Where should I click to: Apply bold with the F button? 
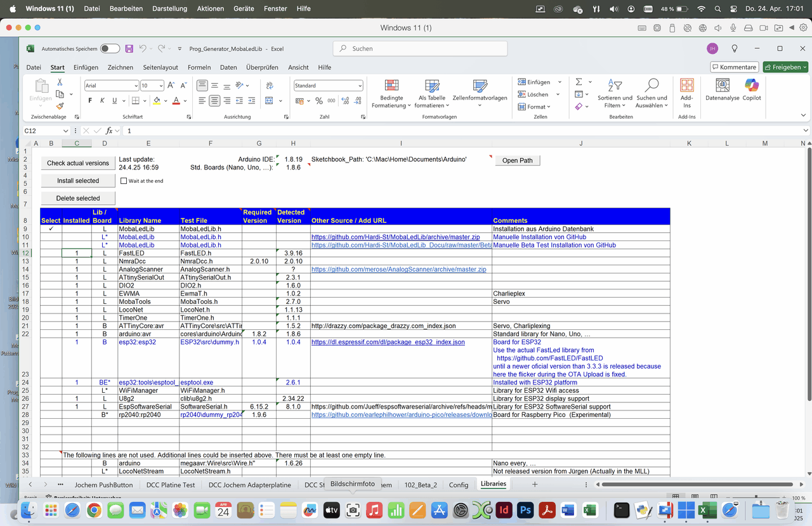click(x=90, y=101)
